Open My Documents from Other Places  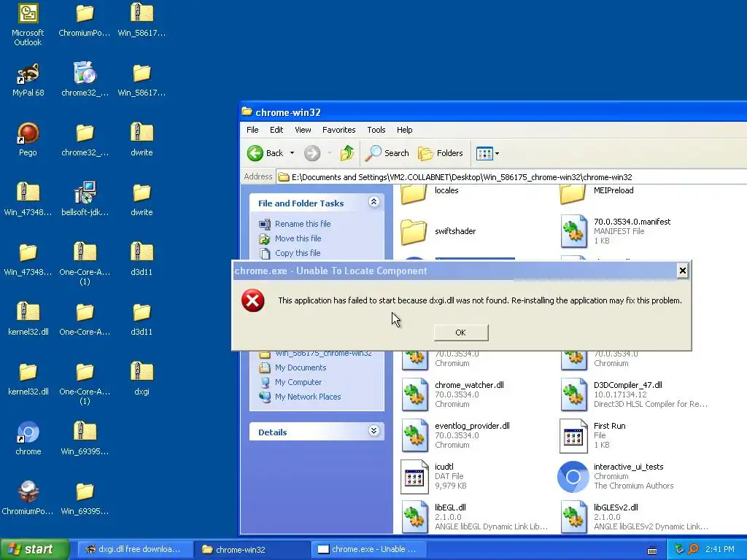[300, 367]
